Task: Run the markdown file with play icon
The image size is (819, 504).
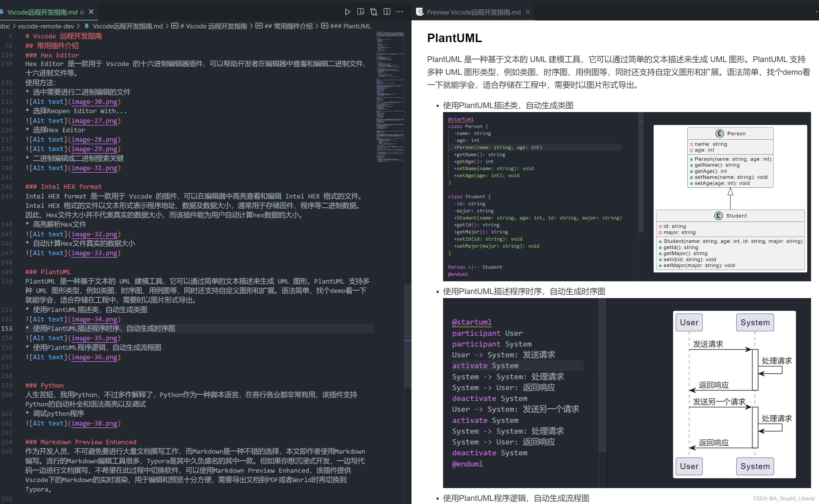Action: click(x=347, y=12)
